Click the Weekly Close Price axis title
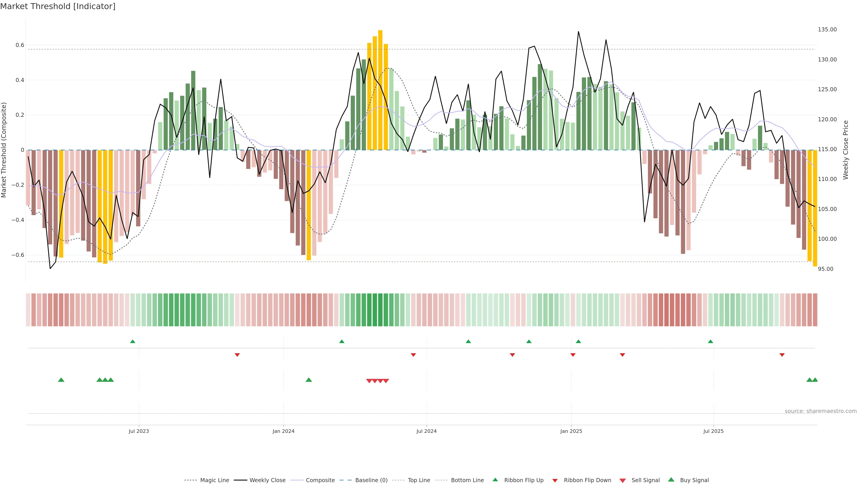This screenshot has height=488, width=868. click(846, 150)
